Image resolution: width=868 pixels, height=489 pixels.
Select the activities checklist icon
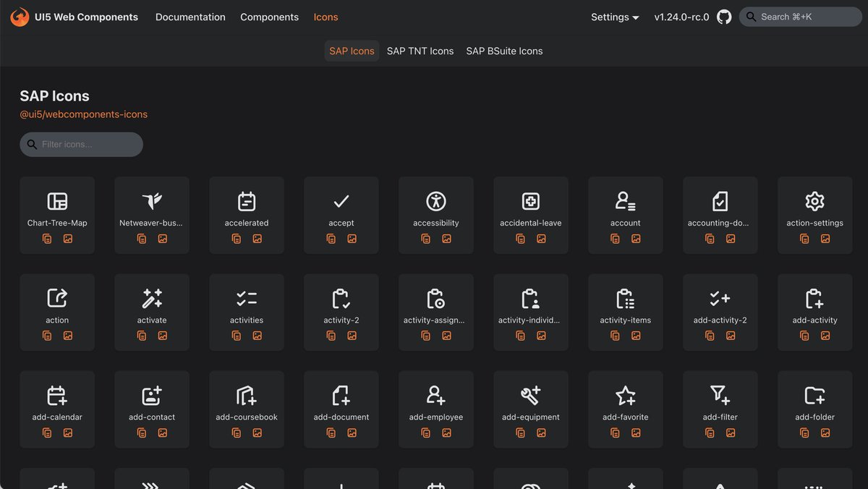(x=247, y=298)
